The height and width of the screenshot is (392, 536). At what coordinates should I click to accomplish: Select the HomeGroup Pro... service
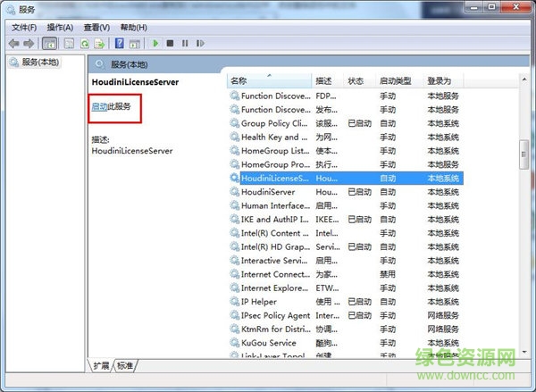pos(345,164)
